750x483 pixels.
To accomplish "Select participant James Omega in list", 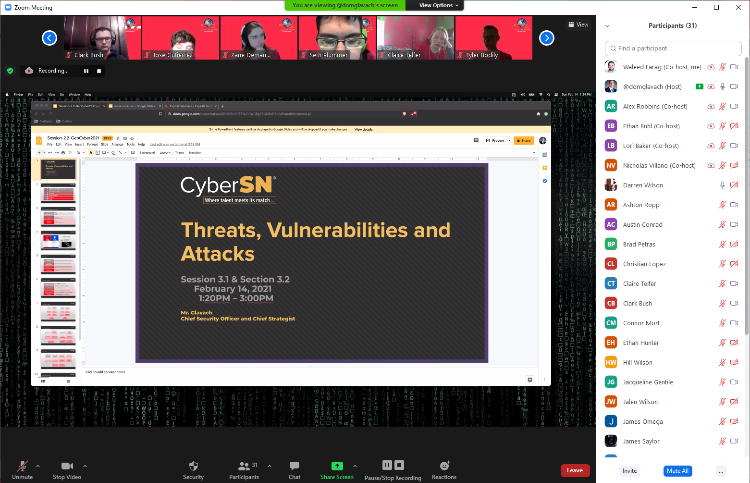I will pyautogui.click(x=673, y=421).
